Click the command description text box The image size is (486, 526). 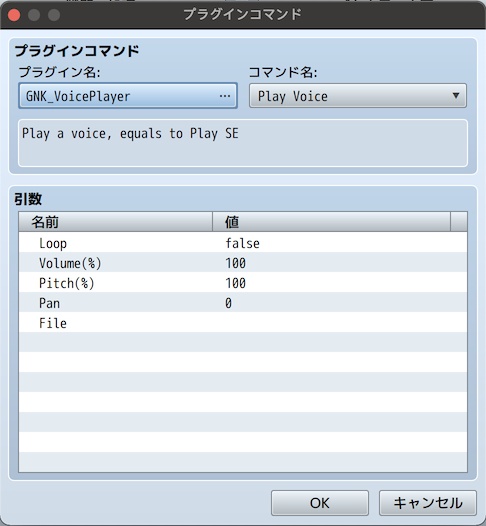[x=243, y=143]
